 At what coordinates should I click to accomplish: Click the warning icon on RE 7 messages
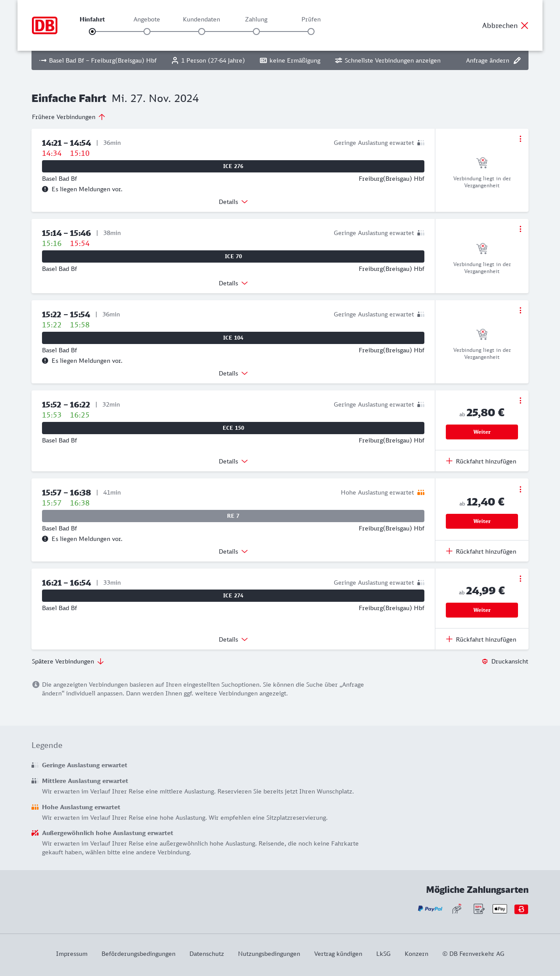pyautogui.click(x=45, y=539)
